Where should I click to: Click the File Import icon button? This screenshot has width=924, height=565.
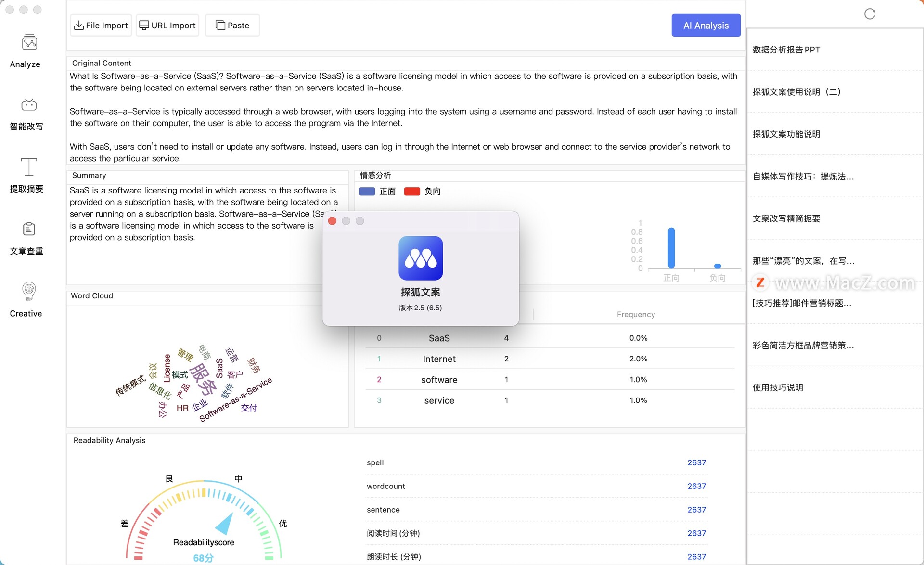click(x=100, y=25)
